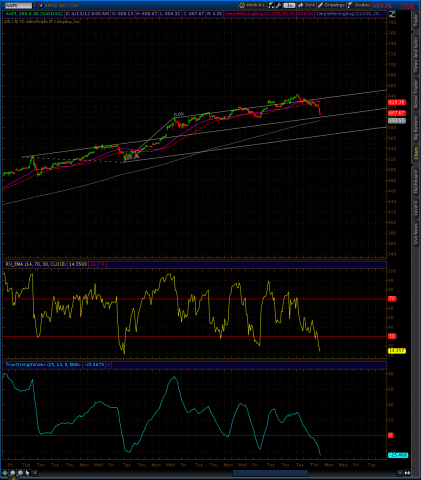Open the AAPL symbol dropdown arrow
The height and width of the screenshot is (480, 421).
36,6
